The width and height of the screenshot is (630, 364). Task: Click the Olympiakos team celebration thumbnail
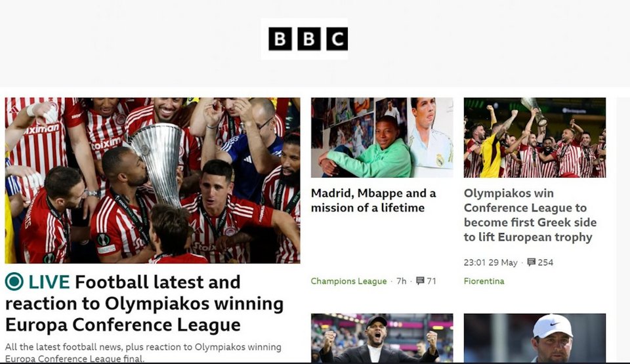click(x=535, y=138)
